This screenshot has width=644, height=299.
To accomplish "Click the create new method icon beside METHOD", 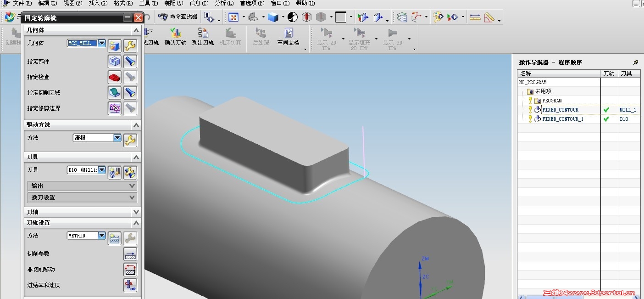I will [x=114, y=238].
